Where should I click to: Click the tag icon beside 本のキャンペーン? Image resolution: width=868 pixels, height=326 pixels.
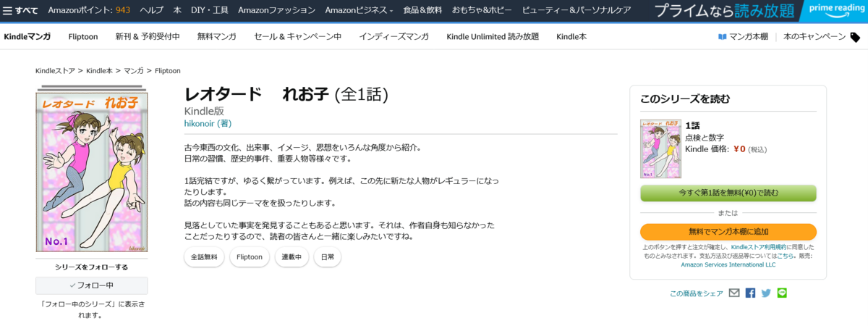[x=856, y=36]
